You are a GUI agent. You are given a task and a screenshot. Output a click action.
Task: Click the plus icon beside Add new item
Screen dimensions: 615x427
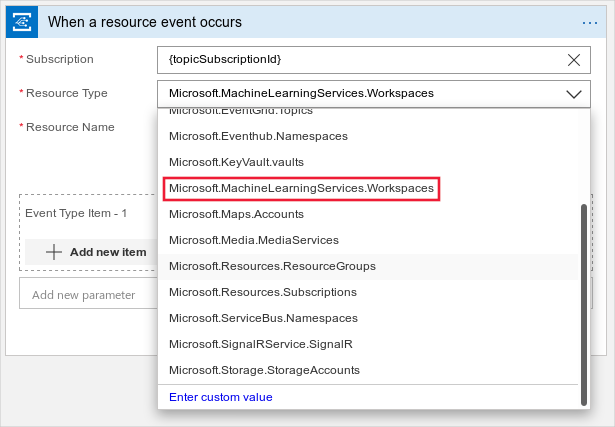(x=54, y=252)
